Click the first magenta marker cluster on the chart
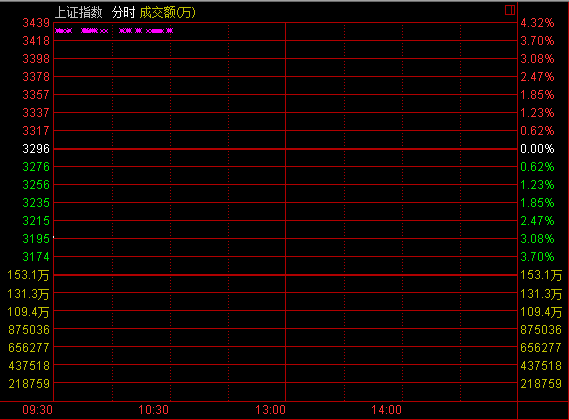Image resolution: width=569 pixels, height=420 pixels. tap(64, 31)
